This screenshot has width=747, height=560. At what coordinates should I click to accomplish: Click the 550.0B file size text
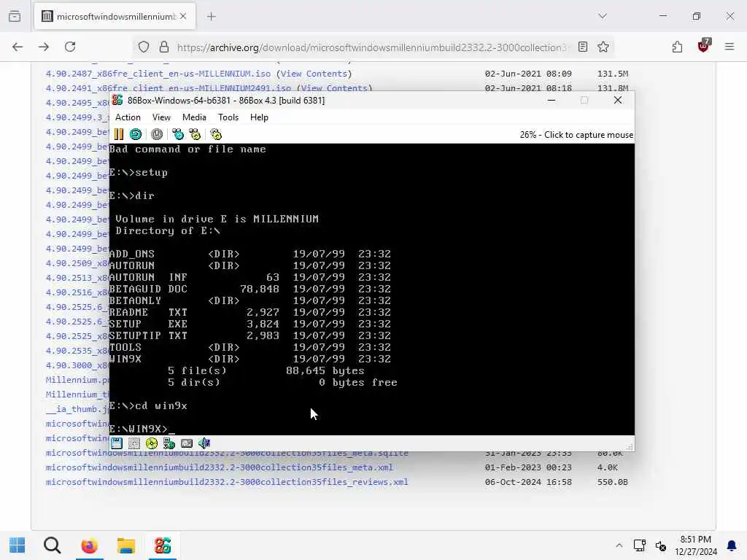(613, 482)
